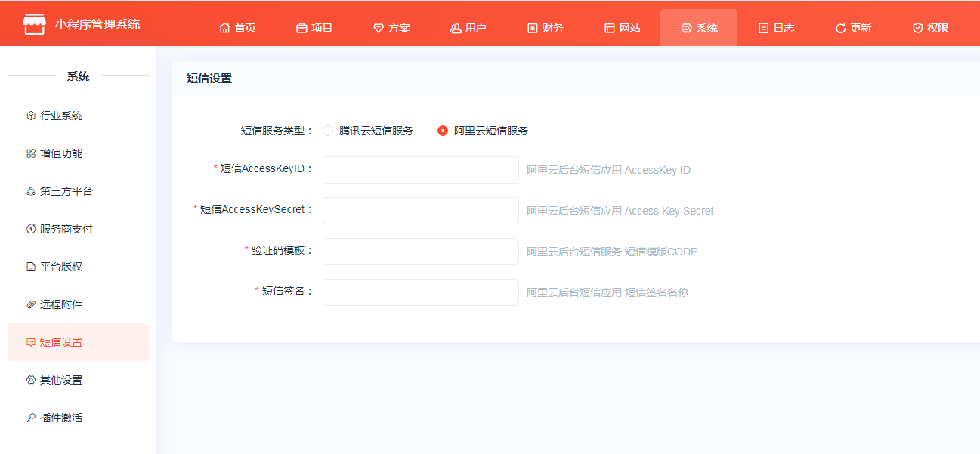The height and width of the screenshot is (454, 980).
Task: Select 阿里云短信服务 radio option
Action: point(443,131)
